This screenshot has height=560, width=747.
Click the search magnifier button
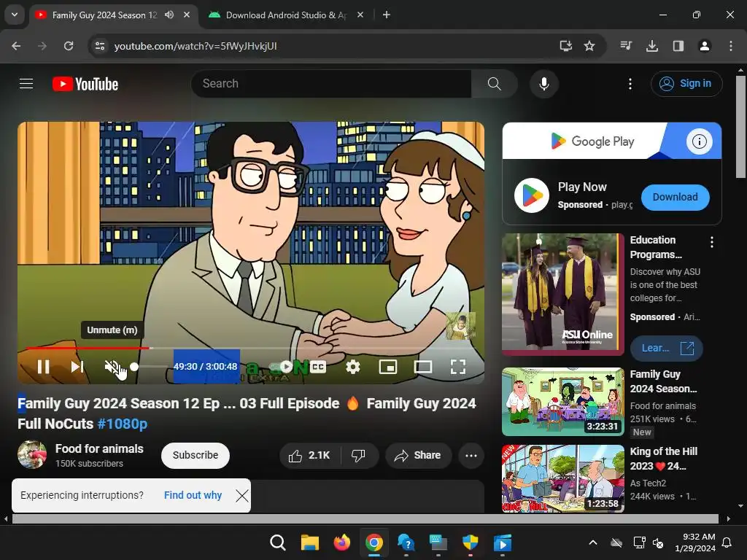point(495,84)
